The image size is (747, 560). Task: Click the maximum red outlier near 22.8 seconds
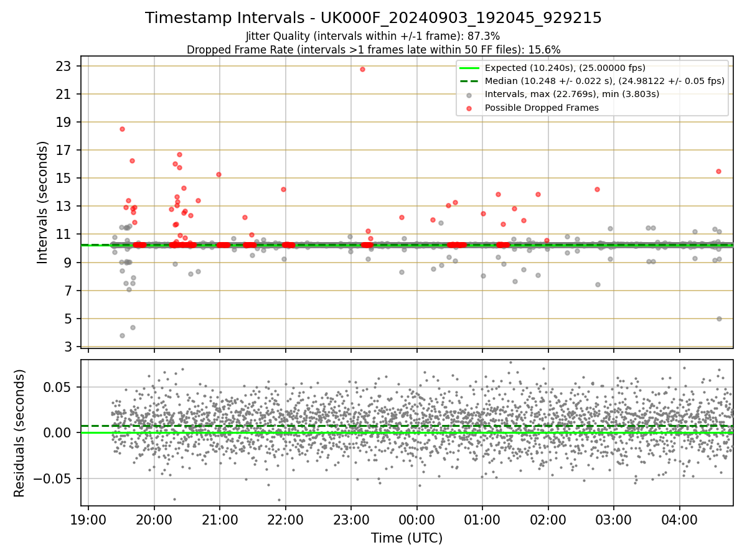click(x=362, y=69)
